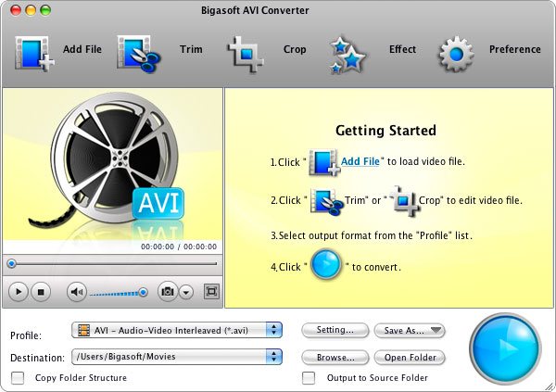This screenshot has height=392, width=556.
Task: Click Browse... to choose destination
Action: click(x=335, y=358)
